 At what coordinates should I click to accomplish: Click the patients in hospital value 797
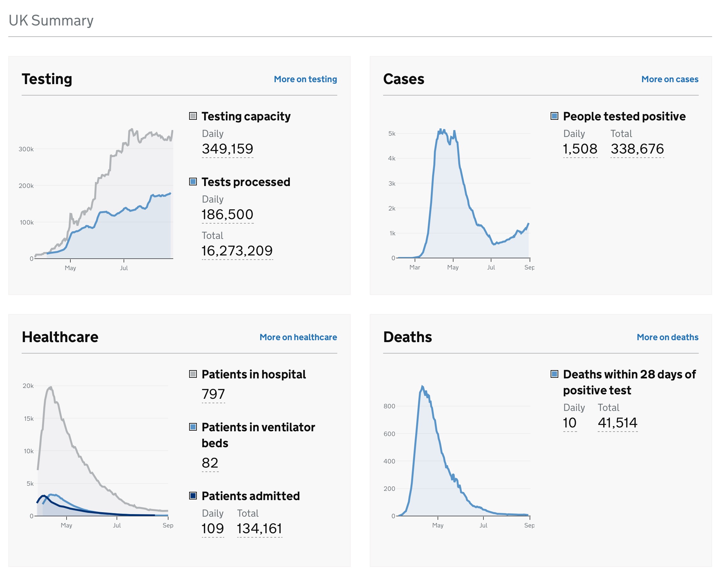(x=213, y=394)
